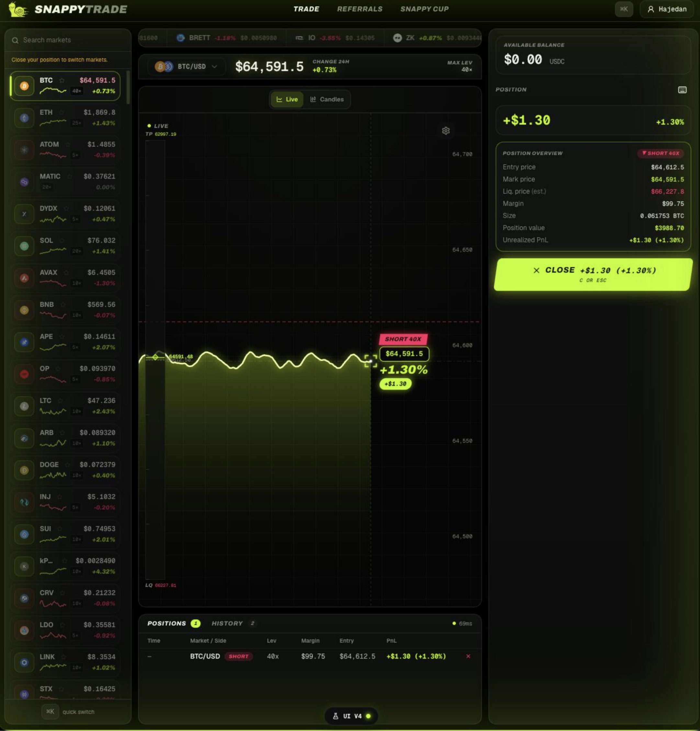700x731 pixels.
Task: Click the Search markets field
Action: 68,40
